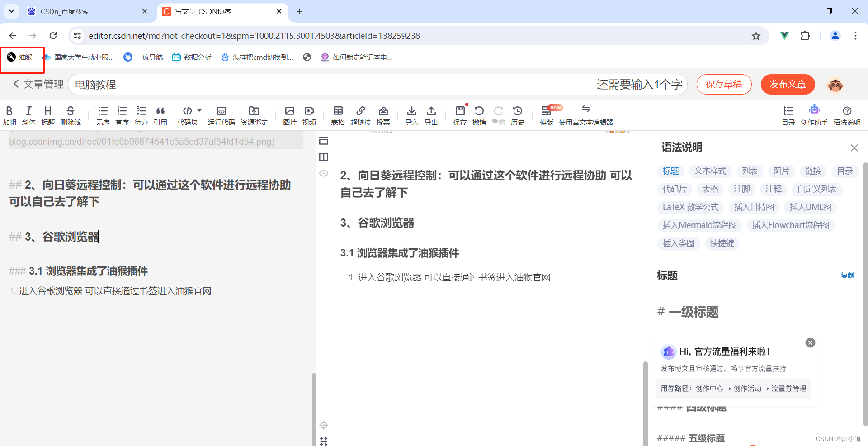This screenshot has width=868, height=446.
Task: Select the LaTeX 数学公式 syntax tag
Action: pos(691,207)
